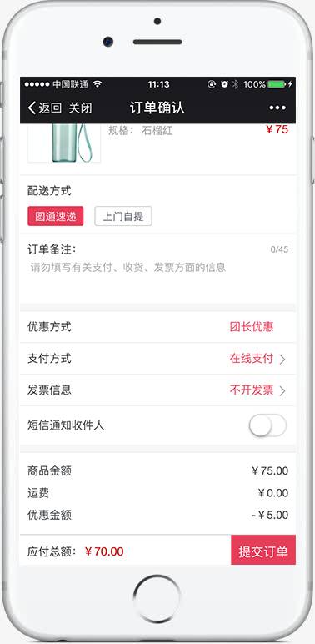The width and height of the screenshot is (315, 644).
Task: Tap the back arrow labeled 返回
Action: (x=44, y=108)
